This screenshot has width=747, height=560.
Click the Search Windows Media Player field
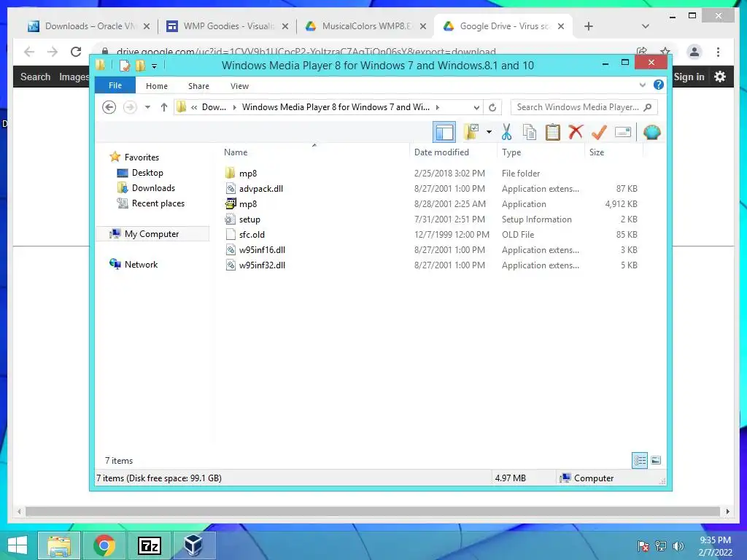point(584,107)
